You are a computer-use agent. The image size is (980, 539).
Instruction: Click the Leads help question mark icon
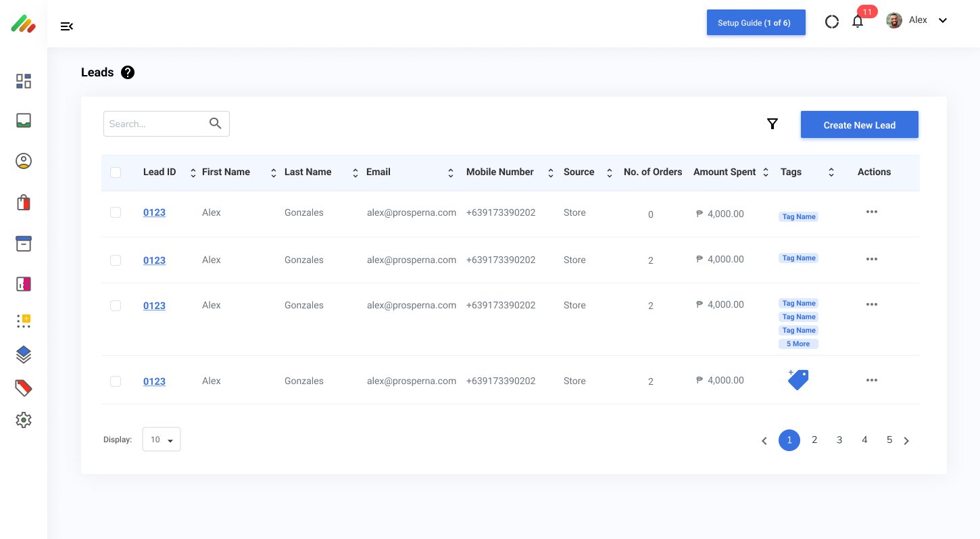128,72
